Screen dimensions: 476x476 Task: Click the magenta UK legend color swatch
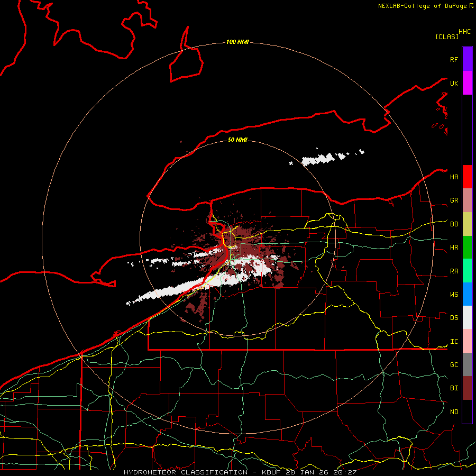click(x=467, y=83)
